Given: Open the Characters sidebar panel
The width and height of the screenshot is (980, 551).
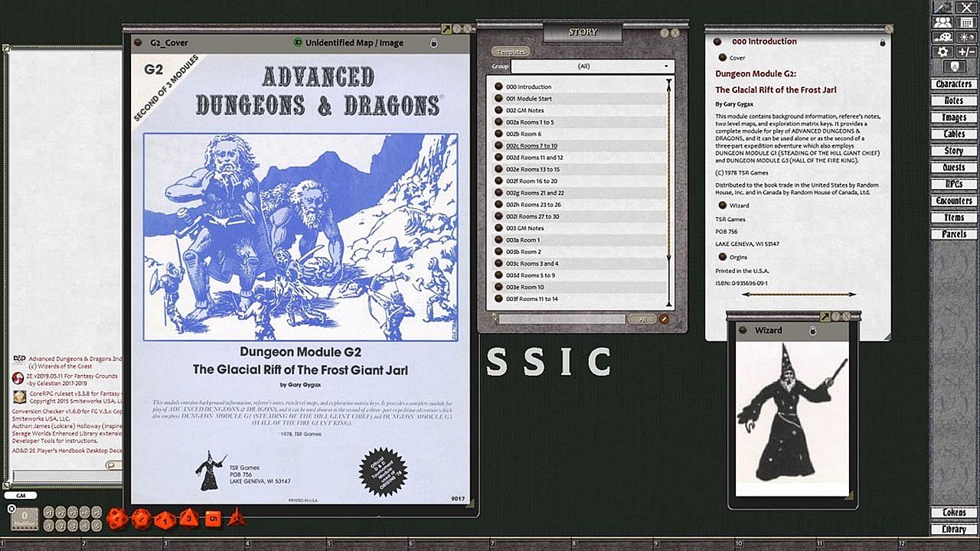Looking at the screenshot, I should point(953,84).
